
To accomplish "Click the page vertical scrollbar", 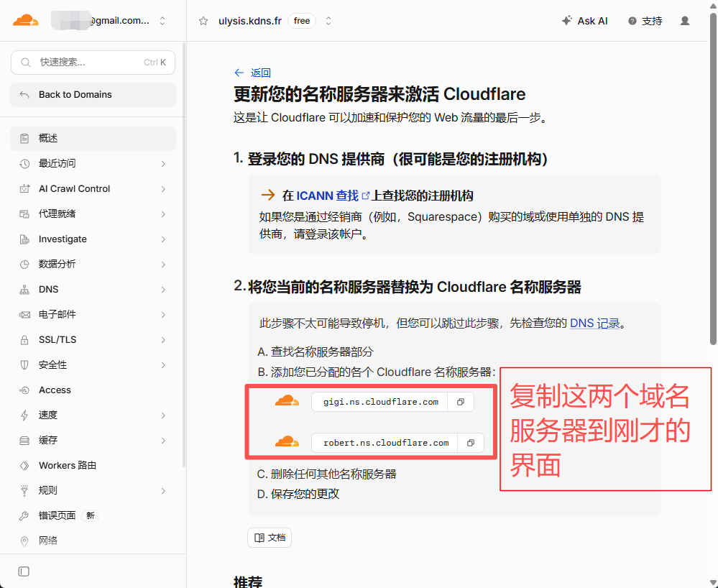I will (713, 178).
